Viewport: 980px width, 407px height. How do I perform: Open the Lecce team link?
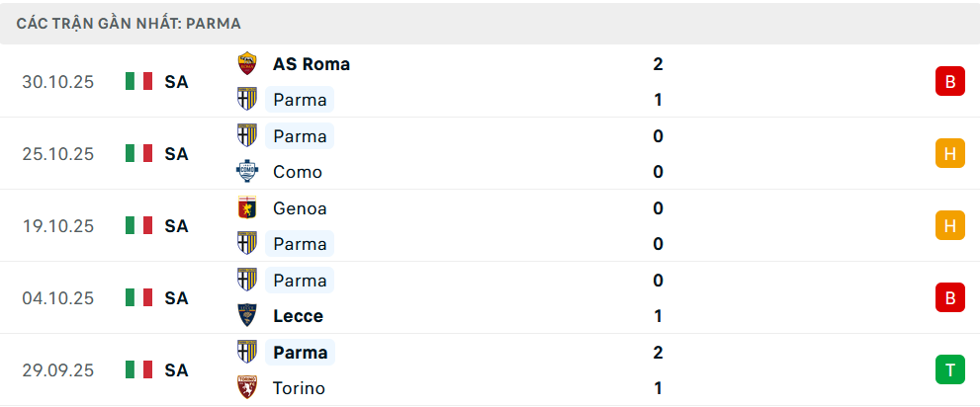(298, 316)
